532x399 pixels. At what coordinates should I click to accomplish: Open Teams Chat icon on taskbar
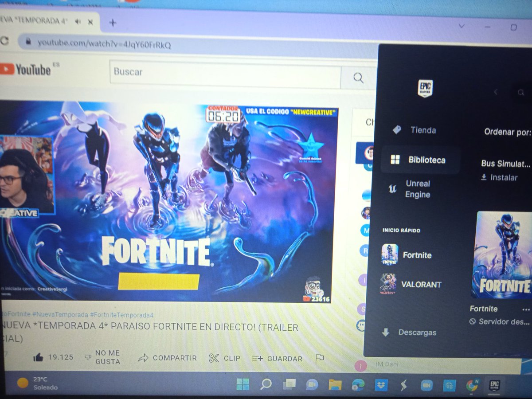coord(312,384)
